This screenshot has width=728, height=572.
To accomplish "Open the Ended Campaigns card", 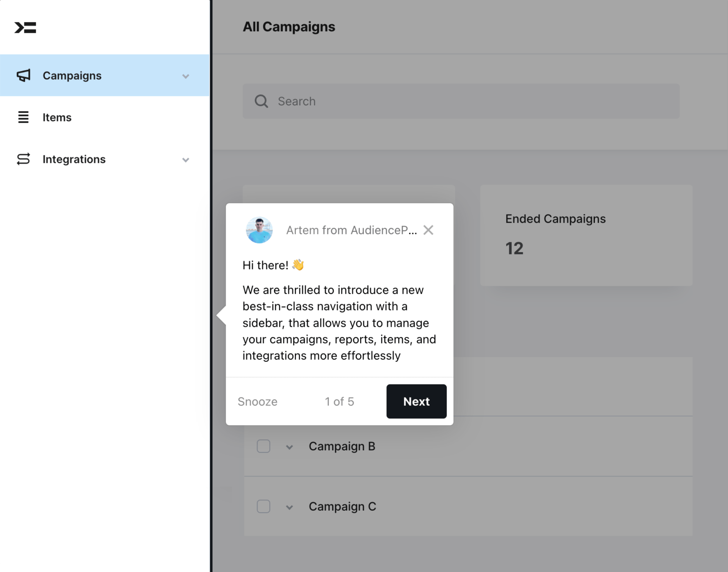I will (x=586, y=235).
